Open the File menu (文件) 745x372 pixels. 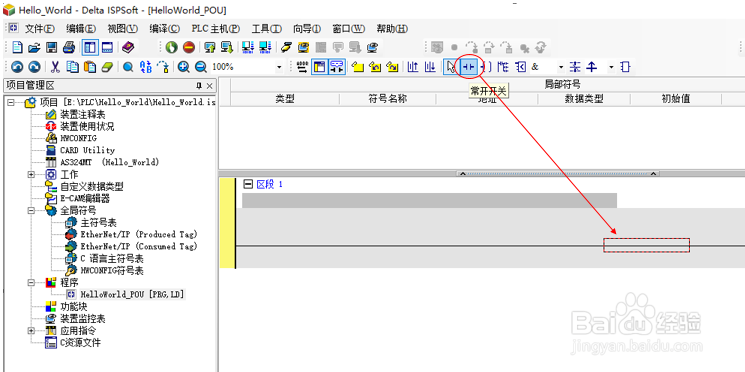click(x=39, y=29)
